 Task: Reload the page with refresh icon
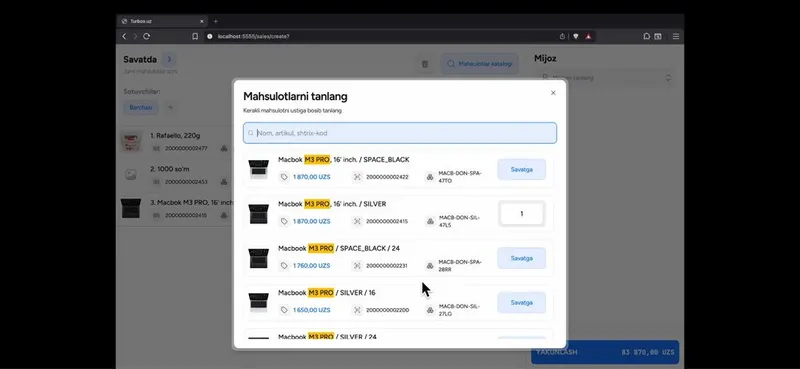[x=146, y=36]
